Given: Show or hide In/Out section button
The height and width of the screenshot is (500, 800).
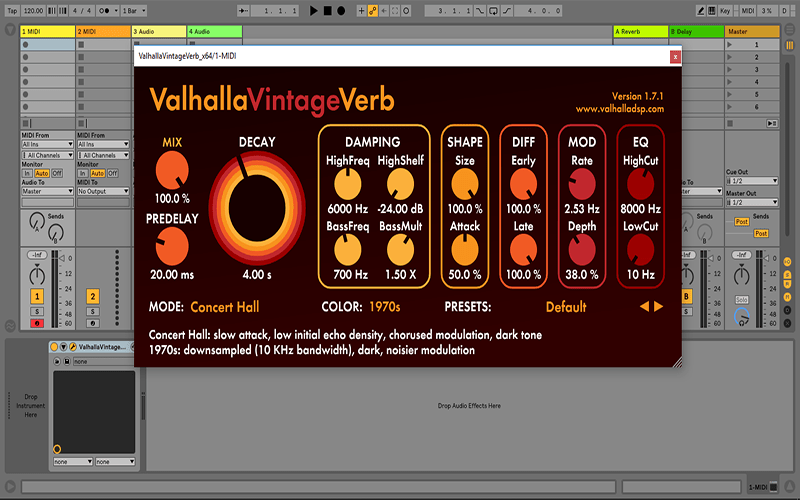Looking at the screenshot, I should (x=787, y=262).
